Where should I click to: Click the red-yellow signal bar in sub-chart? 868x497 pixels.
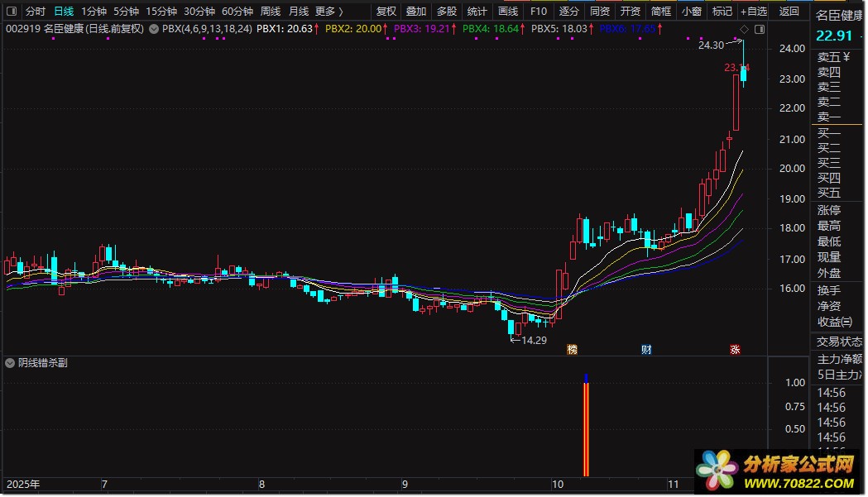tap(586, 429)
